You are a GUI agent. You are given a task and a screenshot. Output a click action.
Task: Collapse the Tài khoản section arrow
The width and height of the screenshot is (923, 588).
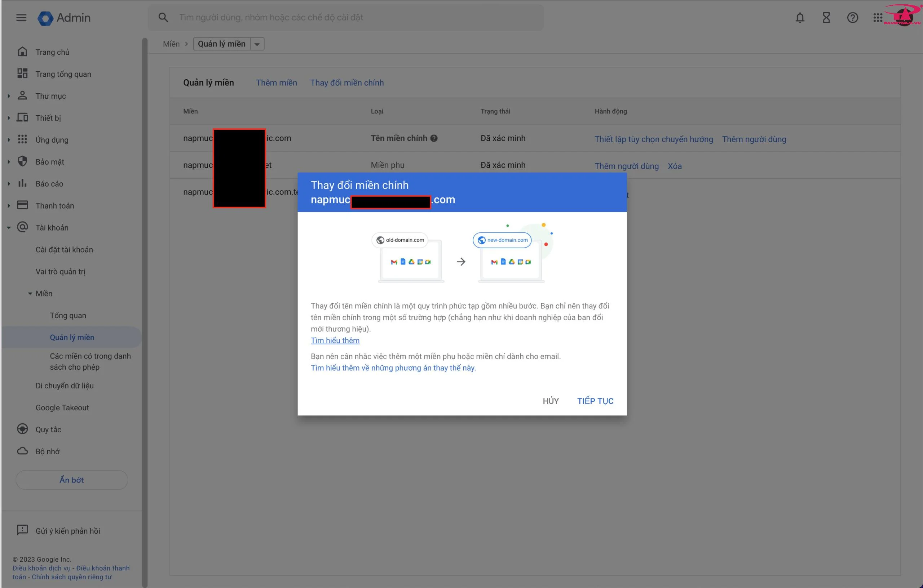(x=8, y=228)
